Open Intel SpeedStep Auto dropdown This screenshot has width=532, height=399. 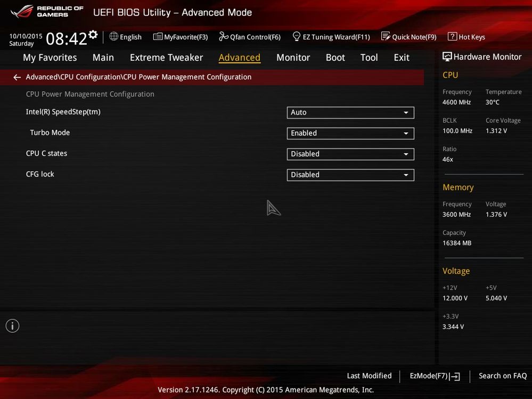click(350, 112)
